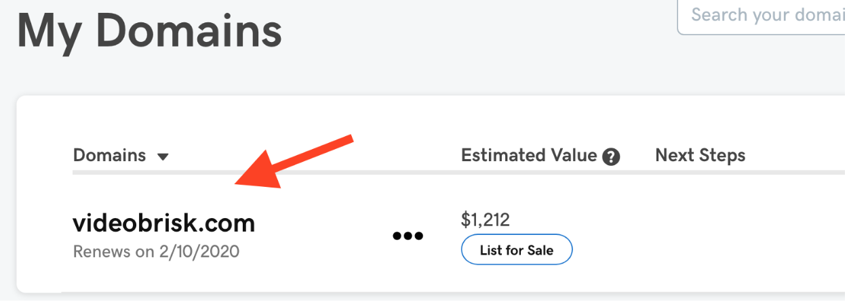868x302 pixels.
Task: Click the rightmost dot of the ellipsis icon
Action: tap(419, 236)
